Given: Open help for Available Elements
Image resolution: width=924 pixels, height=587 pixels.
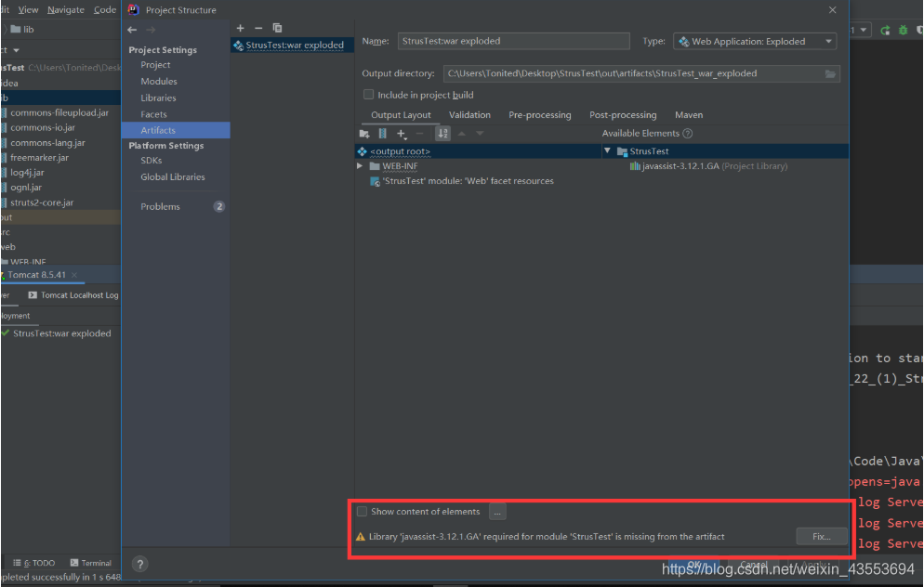Looking at the screenshot, I should pyautogui.click(x=687, y=134).
